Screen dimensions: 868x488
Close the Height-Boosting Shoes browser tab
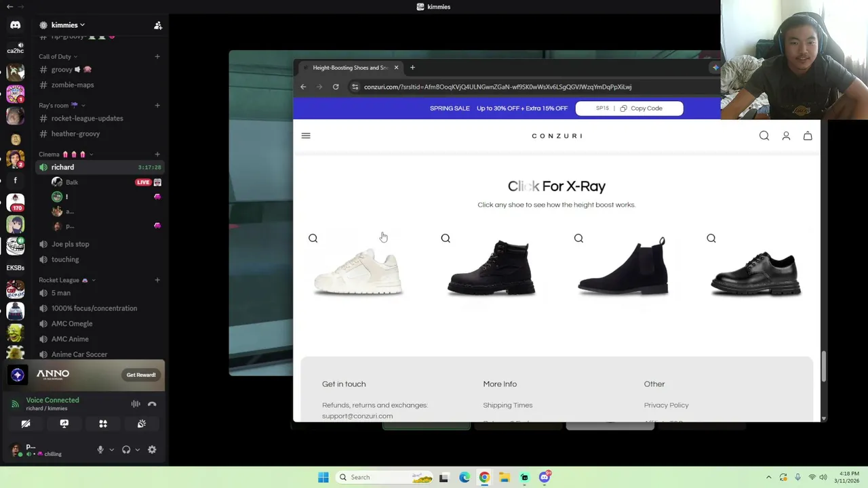[x=396, y=68]
